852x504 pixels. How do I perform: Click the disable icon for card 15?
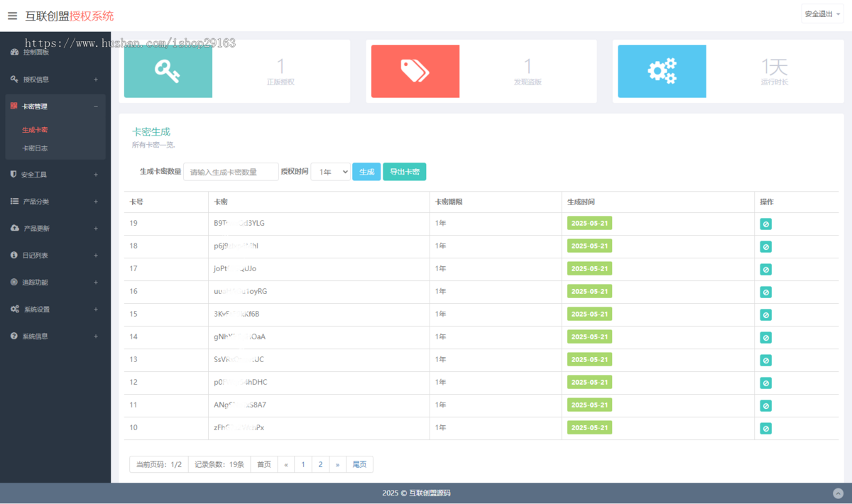[765, 315]
